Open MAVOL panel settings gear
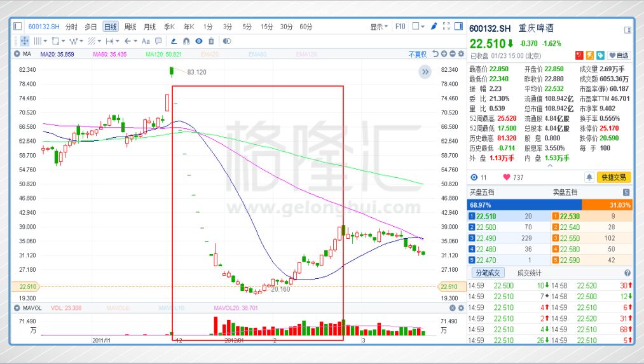The image size is (644, 364). coord(461,307)
